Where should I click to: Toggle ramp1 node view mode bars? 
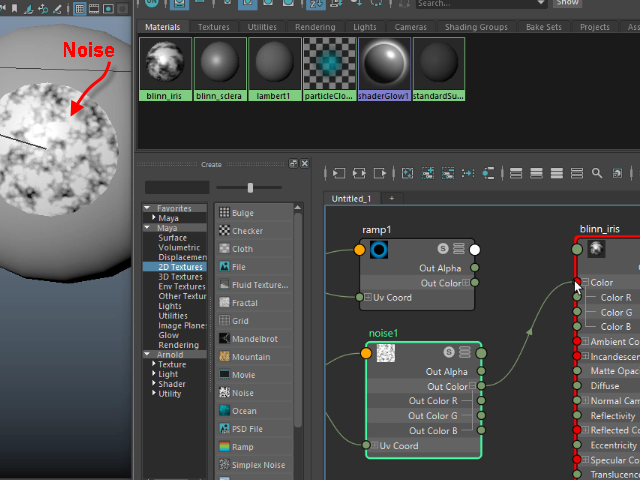459,249
